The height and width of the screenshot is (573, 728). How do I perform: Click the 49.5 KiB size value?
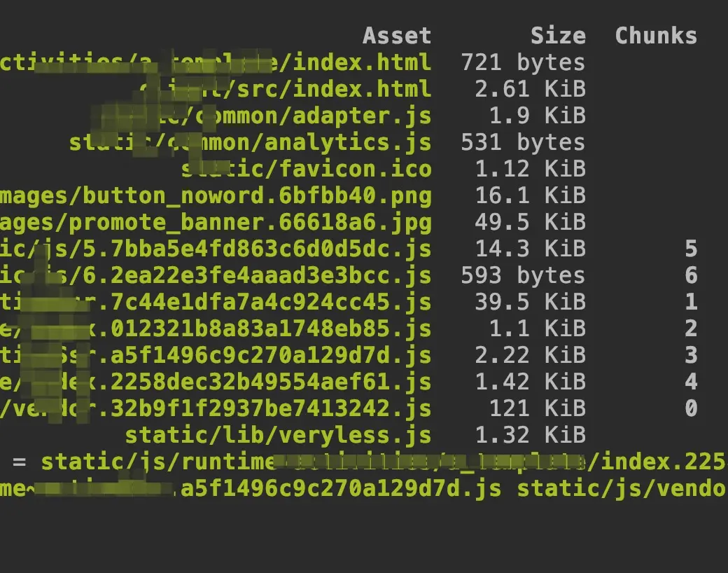point(530,222)
